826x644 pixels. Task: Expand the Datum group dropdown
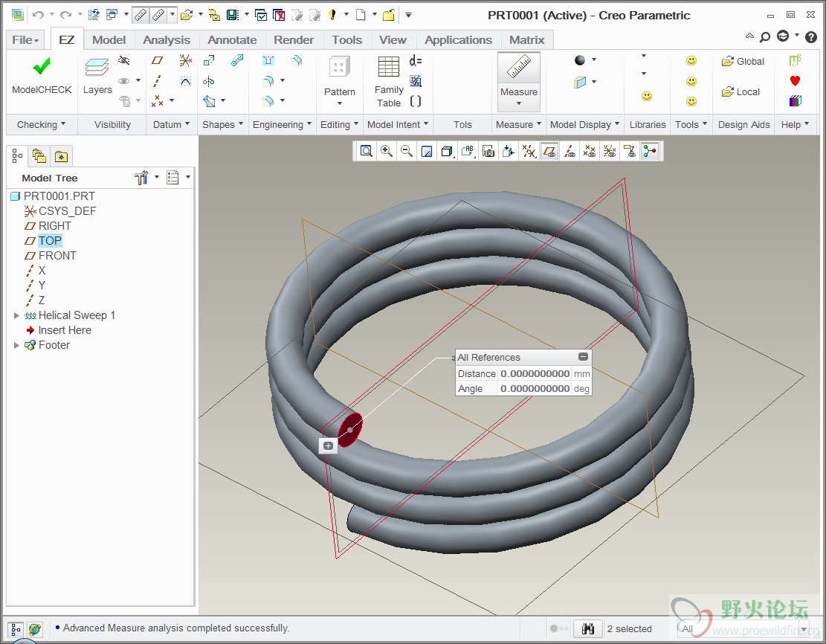click(171, 124)
